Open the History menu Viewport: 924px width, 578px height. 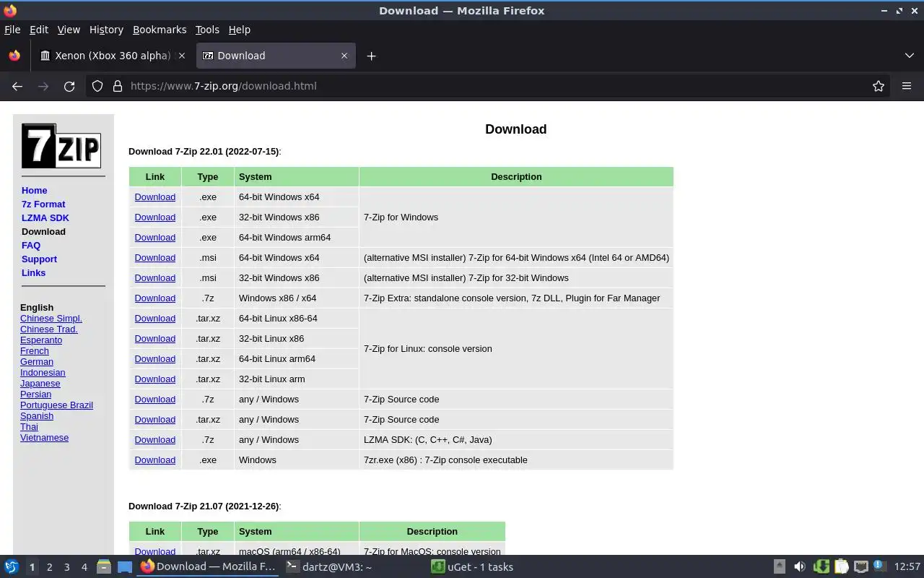pos(106,30)
